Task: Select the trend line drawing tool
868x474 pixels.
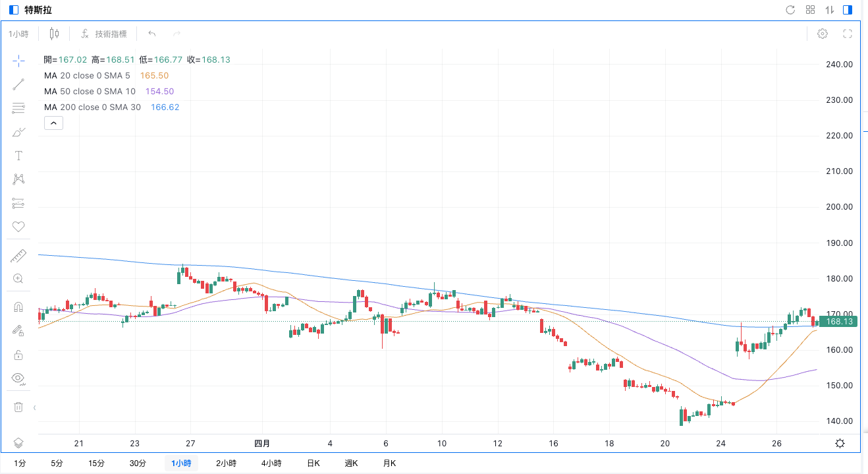Action: [18, 84]
